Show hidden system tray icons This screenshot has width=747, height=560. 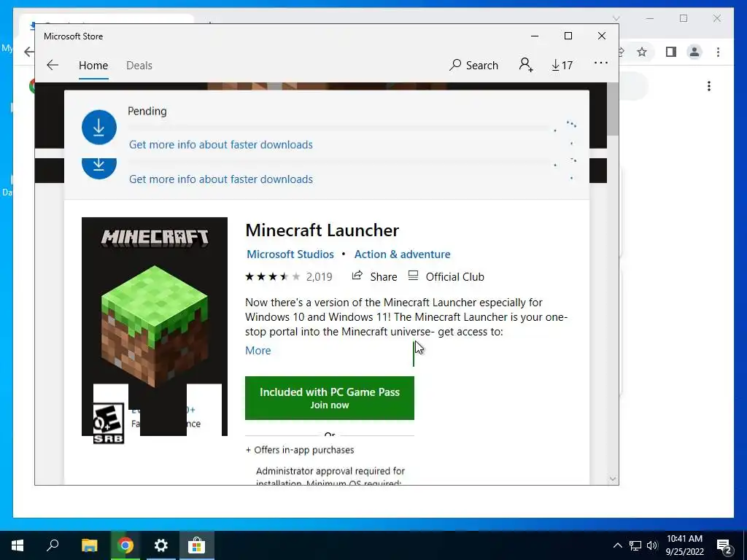[x=617, y=545]
